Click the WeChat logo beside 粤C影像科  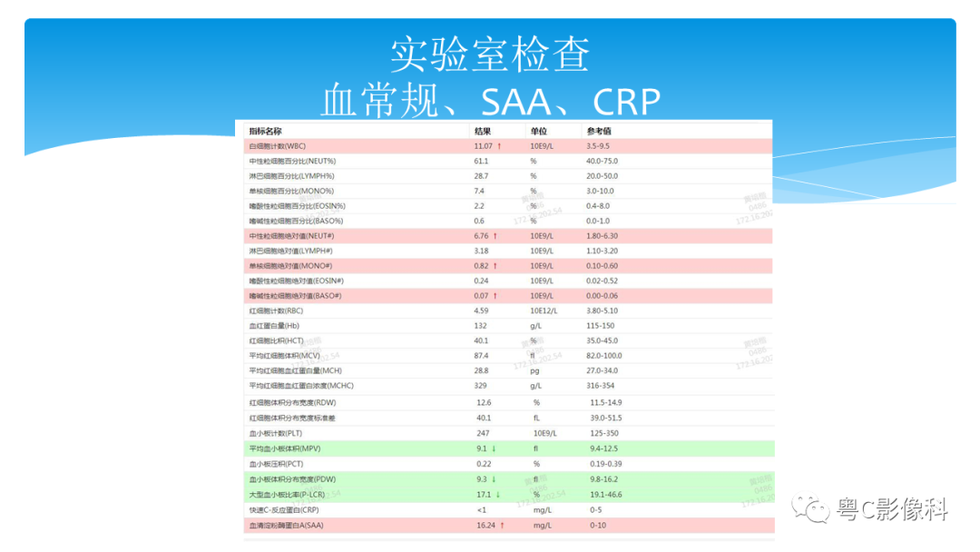point(810,509)
